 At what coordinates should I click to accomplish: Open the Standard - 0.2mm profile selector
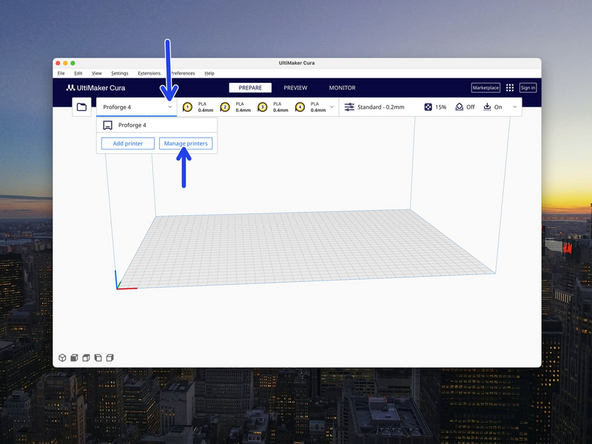coord(381,107)
